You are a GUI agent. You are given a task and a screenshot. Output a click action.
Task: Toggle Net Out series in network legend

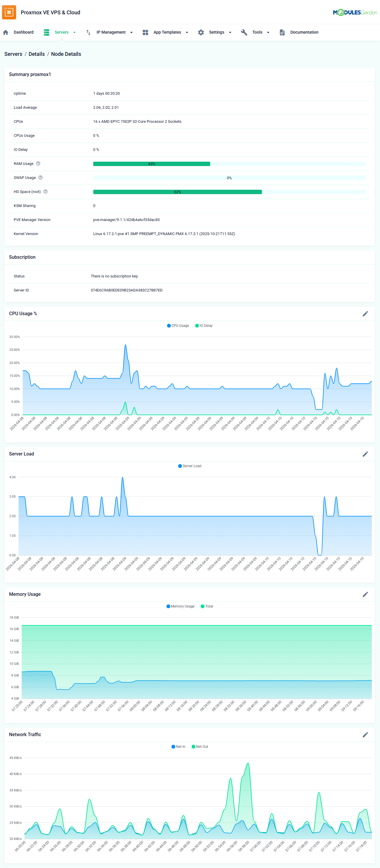click(200, 746)
